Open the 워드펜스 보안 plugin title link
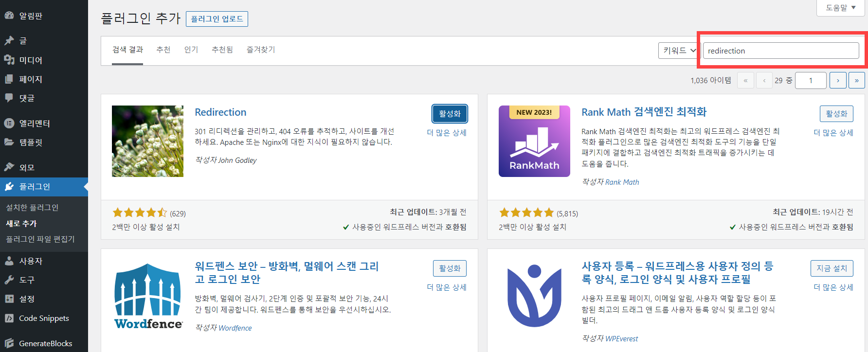This screenshot has height=352, width=868. pyautogui.click(x=287, y=273)
